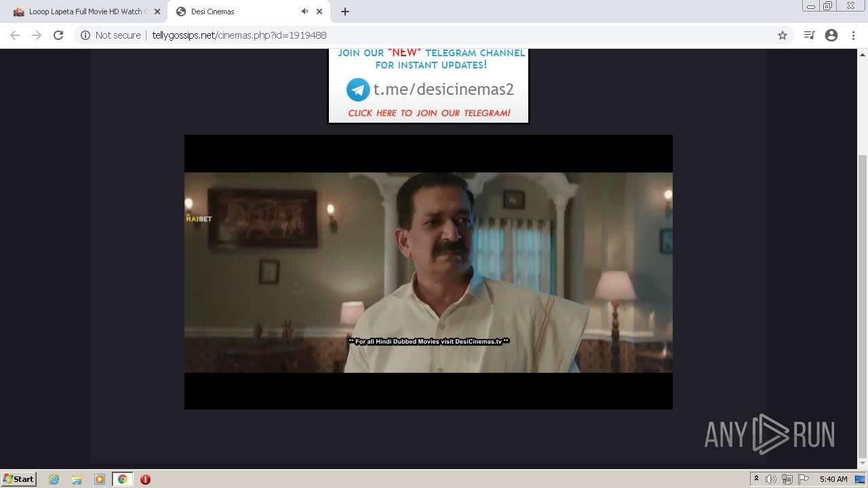Screen dimensions: 868x488
Task: Mute the Desi Cinemas tab audio icon
Action: 304,12
